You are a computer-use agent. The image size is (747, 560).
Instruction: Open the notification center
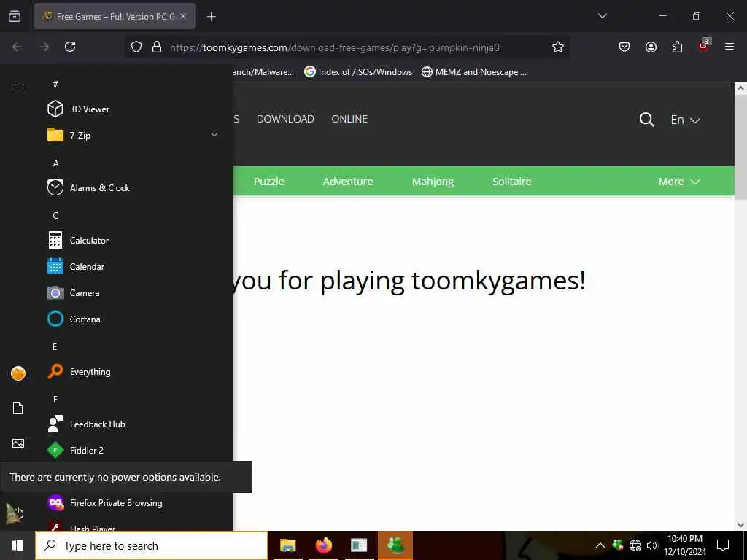723,545
